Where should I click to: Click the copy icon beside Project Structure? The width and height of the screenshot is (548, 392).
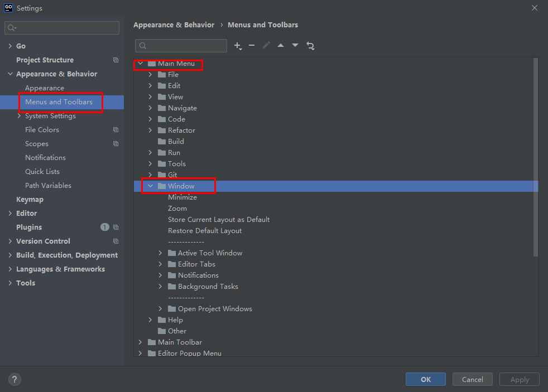116,60
